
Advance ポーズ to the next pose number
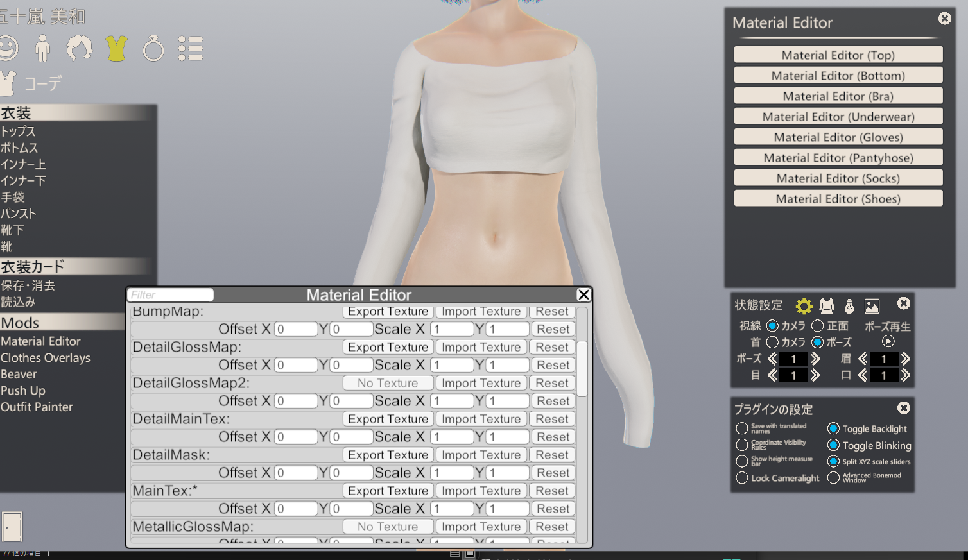[815, 359]
